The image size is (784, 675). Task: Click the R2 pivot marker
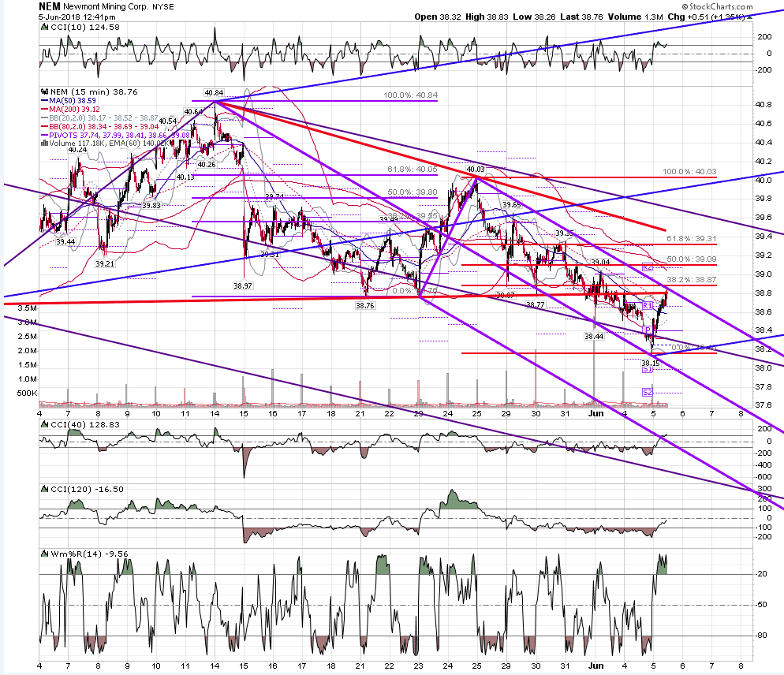[648, 267]
